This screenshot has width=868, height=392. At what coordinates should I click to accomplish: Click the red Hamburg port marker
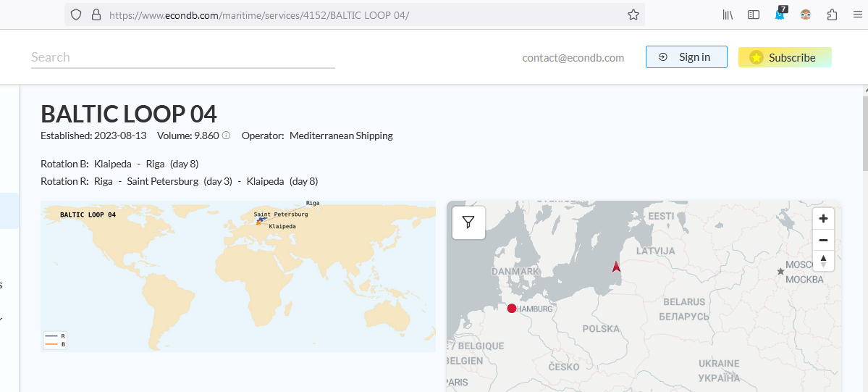pos(512,308)
